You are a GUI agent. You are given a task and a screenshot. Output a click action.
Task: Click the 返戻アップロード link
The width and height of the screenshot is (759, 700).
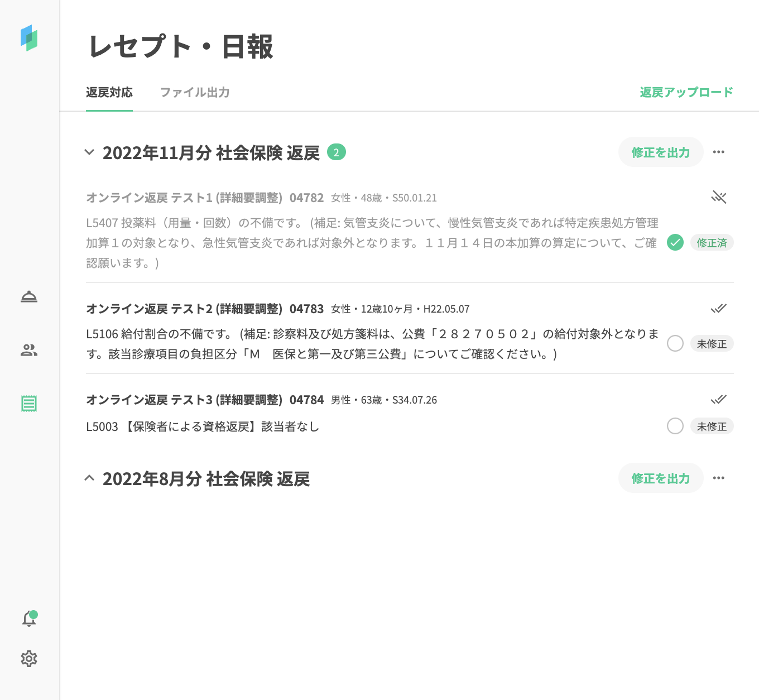[686, 93]
